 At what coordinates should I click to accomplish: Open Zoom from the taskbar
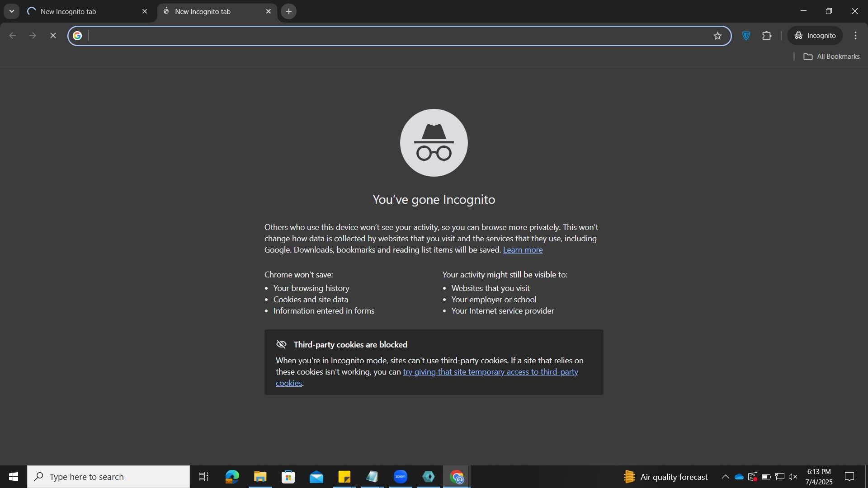pyautogui.click(x=401, y=477)
